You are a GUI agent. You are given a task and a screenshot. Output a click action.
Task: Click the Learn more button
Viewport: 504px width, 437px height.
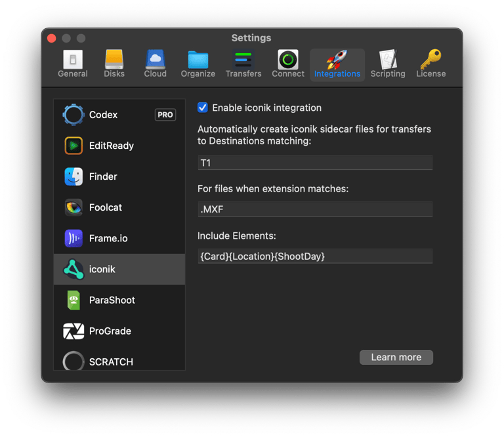click(396, 357)
